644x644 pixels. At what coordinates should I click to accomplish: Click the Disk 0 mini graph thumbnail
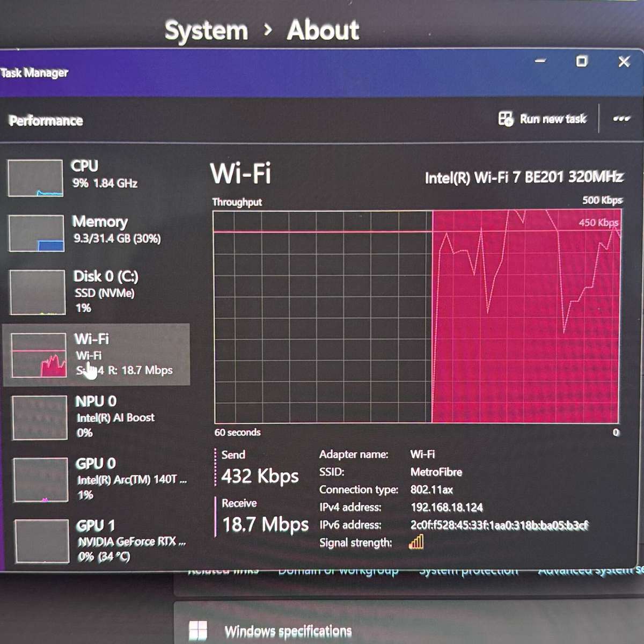tap(38, 292)
